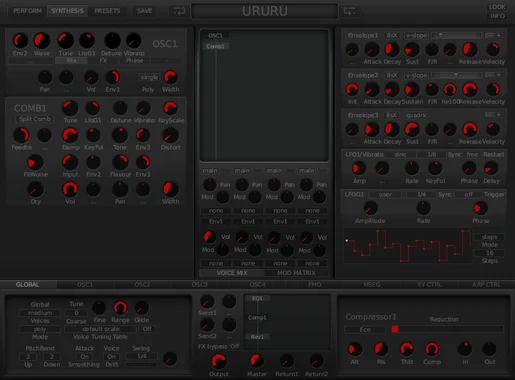
Task: Open LFOG1 user waveform dropdown
Action: [385, 194]
